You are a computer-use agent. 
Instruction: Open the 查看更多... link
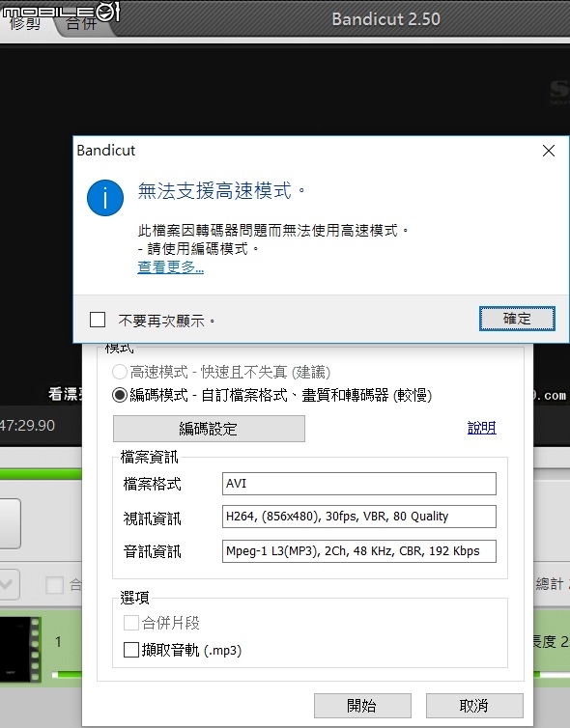click(x=170, y=266)
